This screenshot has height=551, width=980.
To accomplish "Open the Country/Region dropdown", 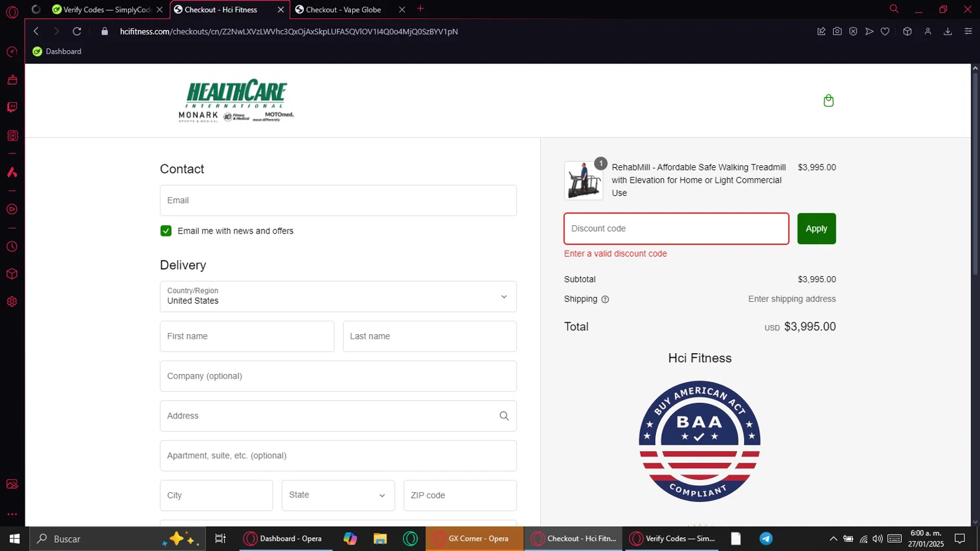I will tap(338, 296).
